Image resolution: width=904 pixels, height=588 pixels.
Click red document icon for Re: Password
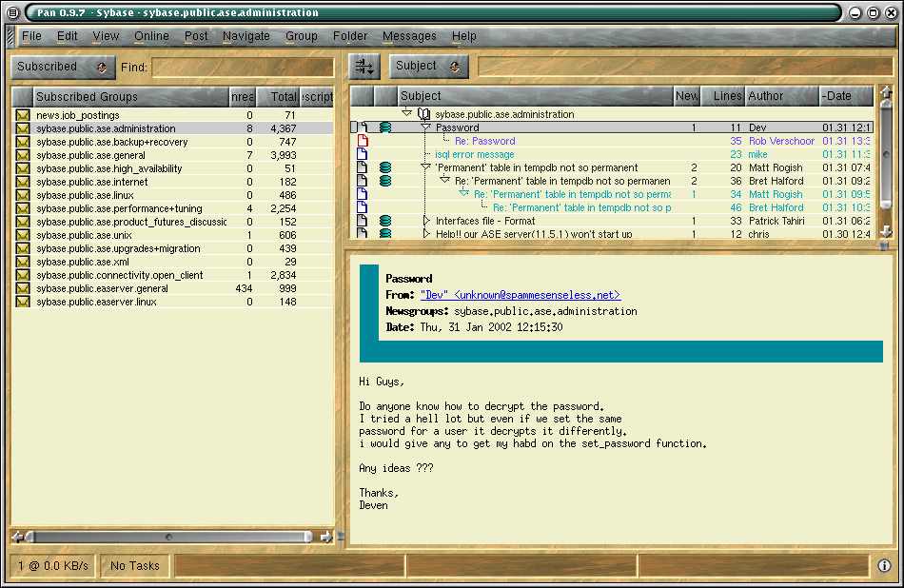362,141
